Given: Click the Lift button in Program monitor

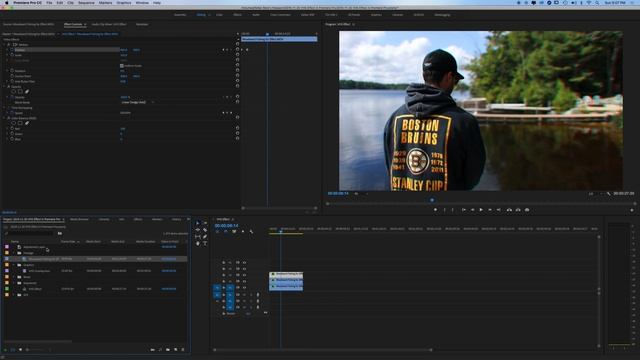Looking at the screenshot, I should [x=509, y=210].
